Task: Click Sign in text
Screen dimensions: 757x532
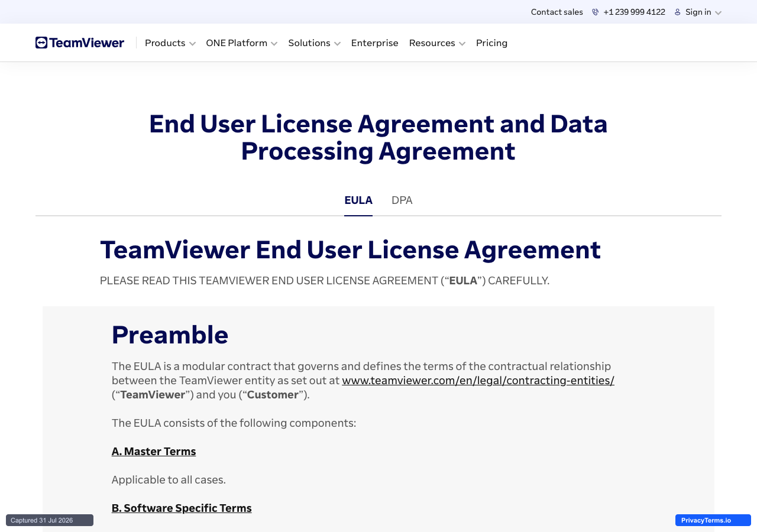Action: click(x=698, y=12)
